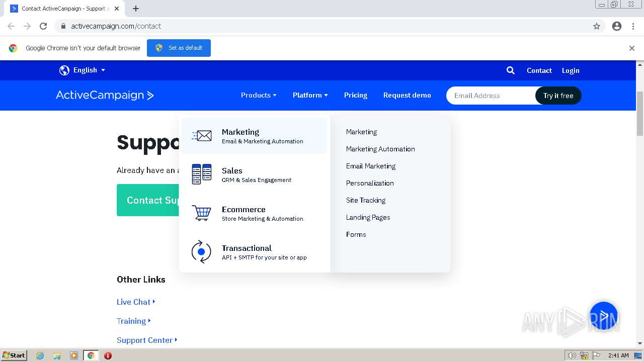
Task: Click the Marketing envelope icon
Action: (201, 136)
